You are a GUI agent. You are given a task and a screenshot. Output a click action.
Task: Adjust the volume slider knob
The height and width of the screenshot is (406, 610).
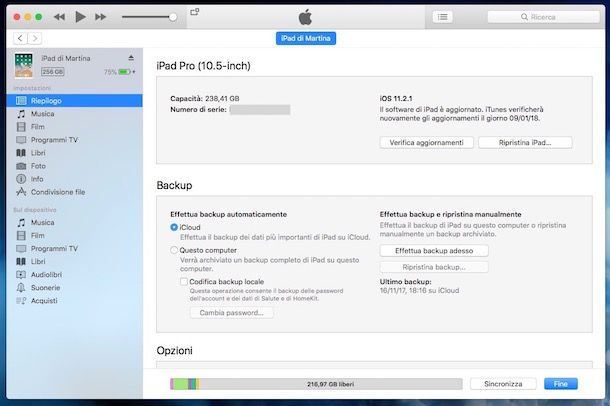coord(173,17)
